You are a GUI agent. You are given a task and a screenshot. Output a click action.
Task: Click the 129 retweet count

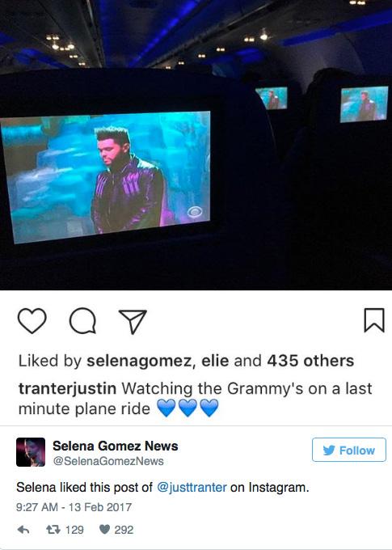point(74,530)
